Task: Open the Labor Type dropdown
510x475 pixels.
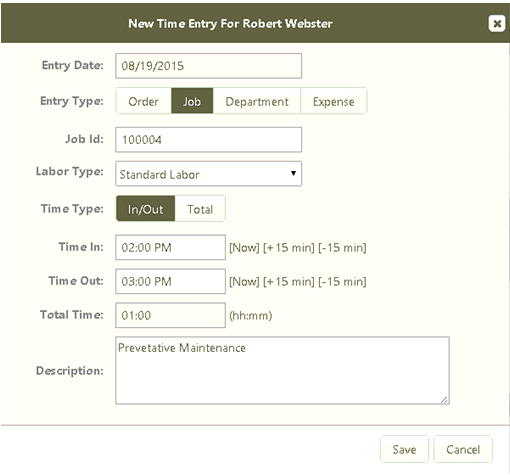Action: pos(209,174)
